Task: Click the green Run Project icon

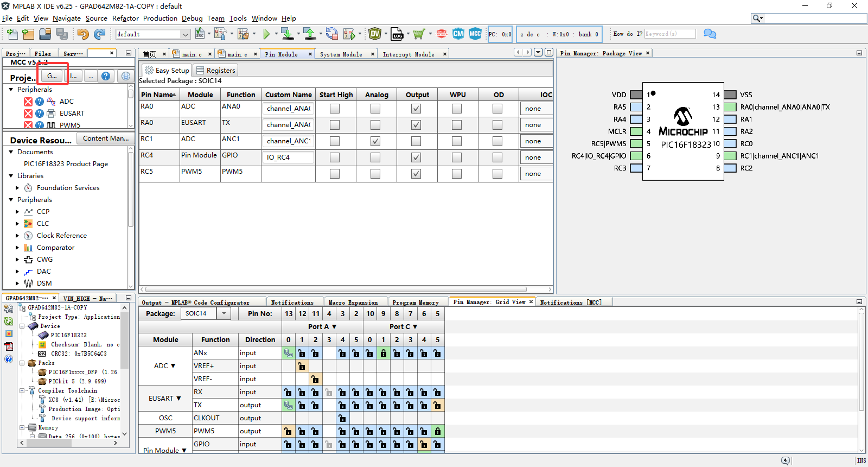Action: [x=266, y=34]
